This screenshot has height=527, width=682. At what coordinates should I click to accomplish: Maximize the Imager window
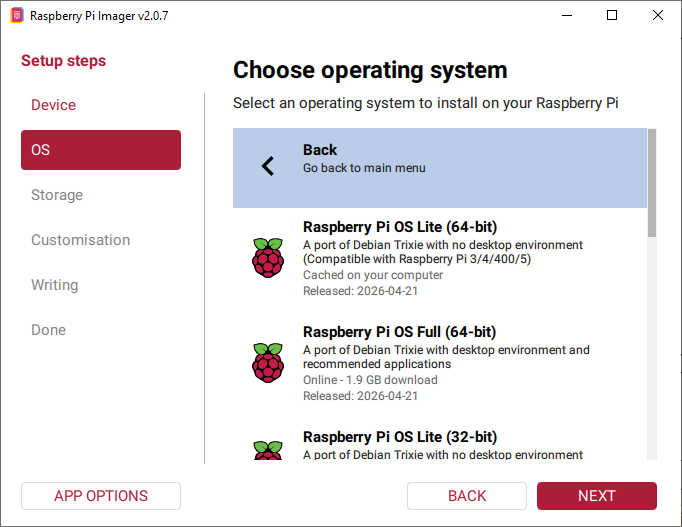tap(612, 16)
